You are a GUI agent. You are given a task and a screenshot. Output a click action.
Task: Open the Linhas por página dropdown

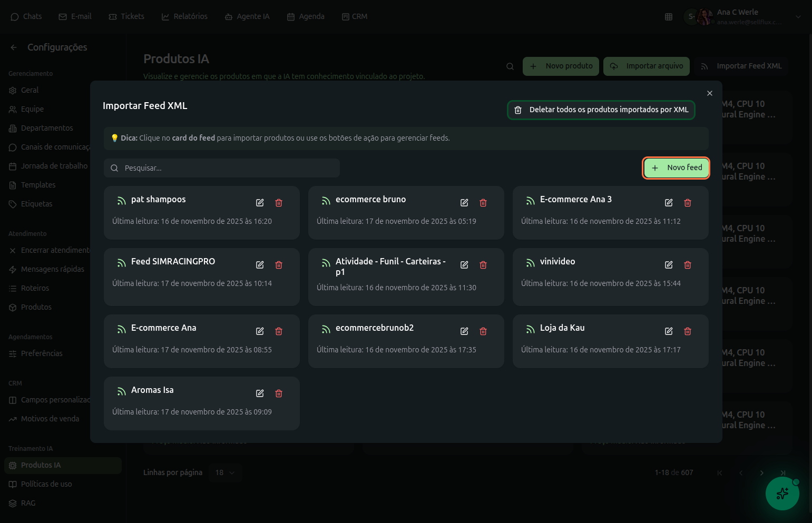(225, 472)
